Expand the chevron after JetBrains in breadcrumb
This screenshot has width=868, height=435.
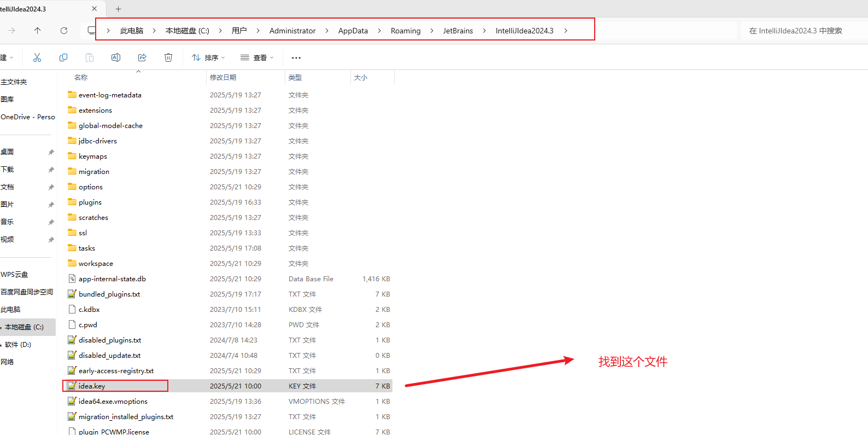tap(484, 31)
